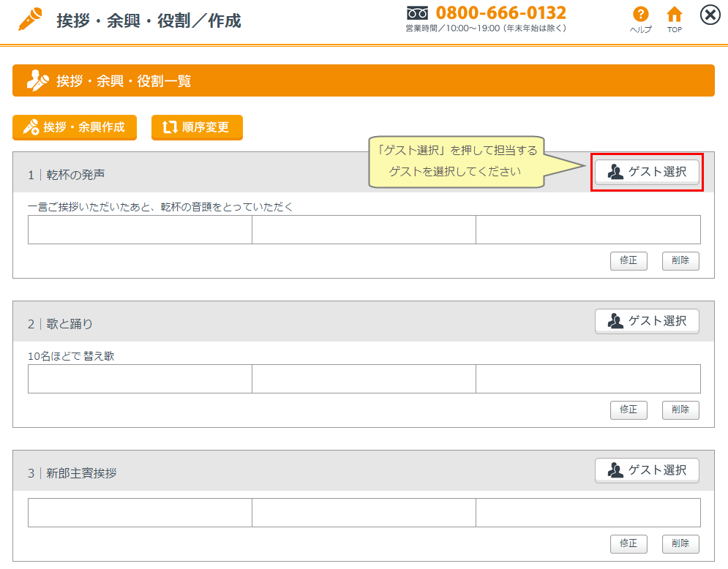Delete the 新郎主賓挨拶 item
This screenshot has width=728, height=569.
pos(680,543)
